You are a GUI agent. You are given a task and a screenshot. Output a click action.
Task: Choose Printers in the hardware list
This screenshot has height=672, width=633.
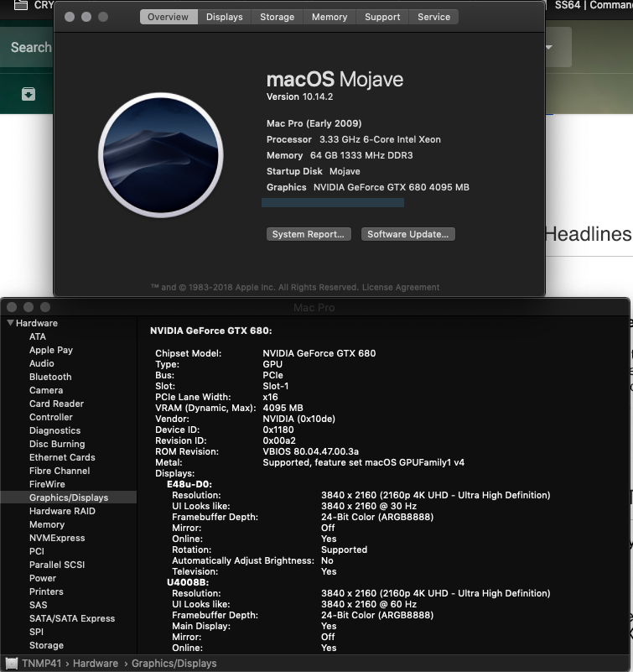tap(46, 591)
